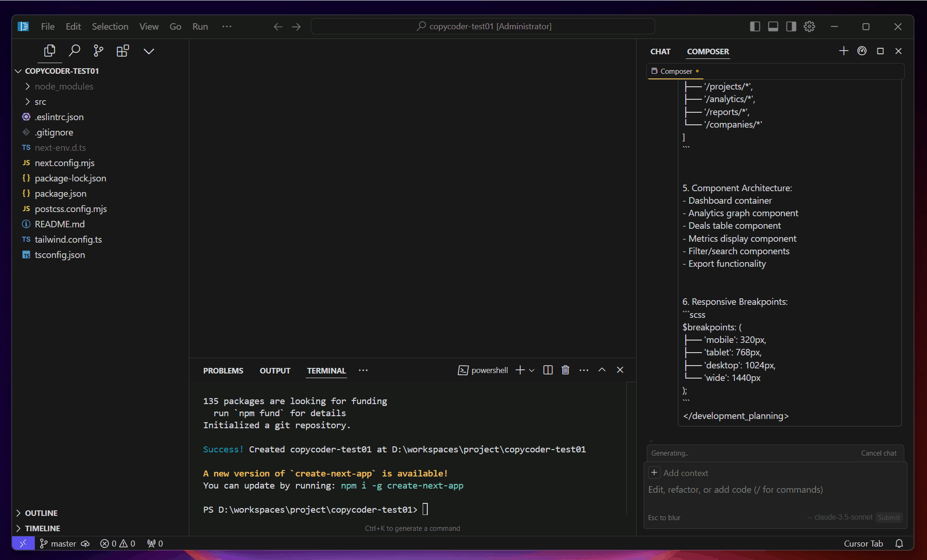
Task: Open the Edit menu
Action: [x=73, y=26]
